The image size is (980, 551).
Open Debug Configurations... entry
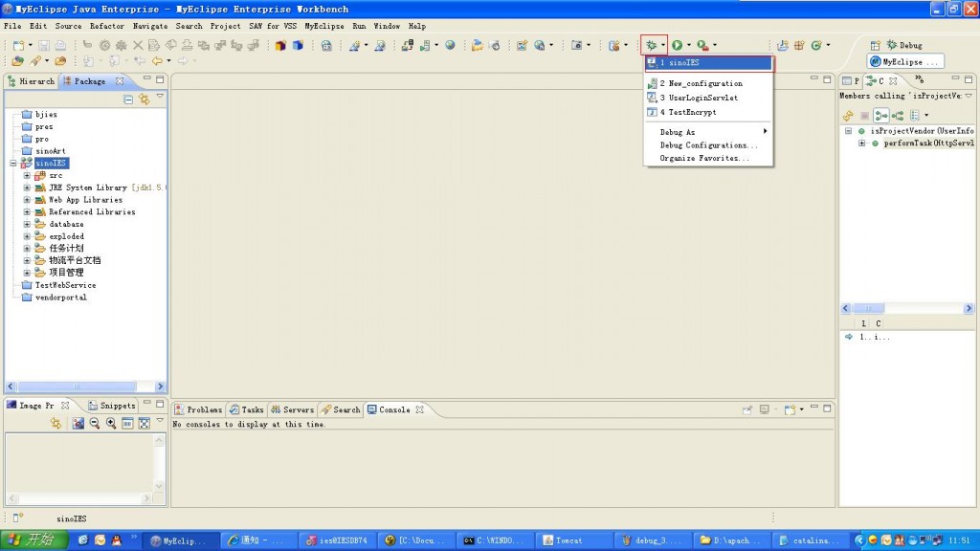(x=709, y=145)
